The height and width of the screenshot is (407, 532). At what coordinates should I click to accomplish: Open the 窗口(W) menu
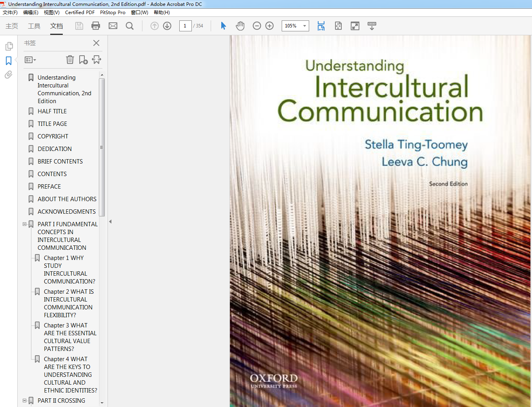pos(140,13)
